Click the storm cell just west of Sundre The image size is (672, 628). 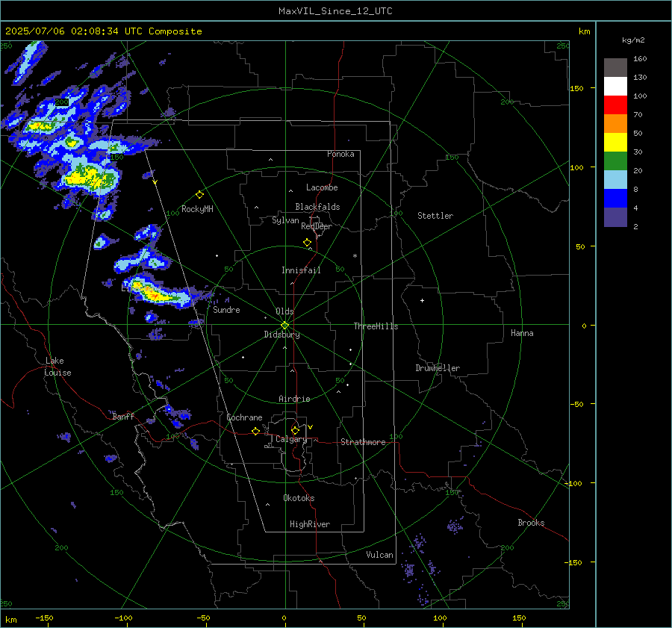point(157,293)
